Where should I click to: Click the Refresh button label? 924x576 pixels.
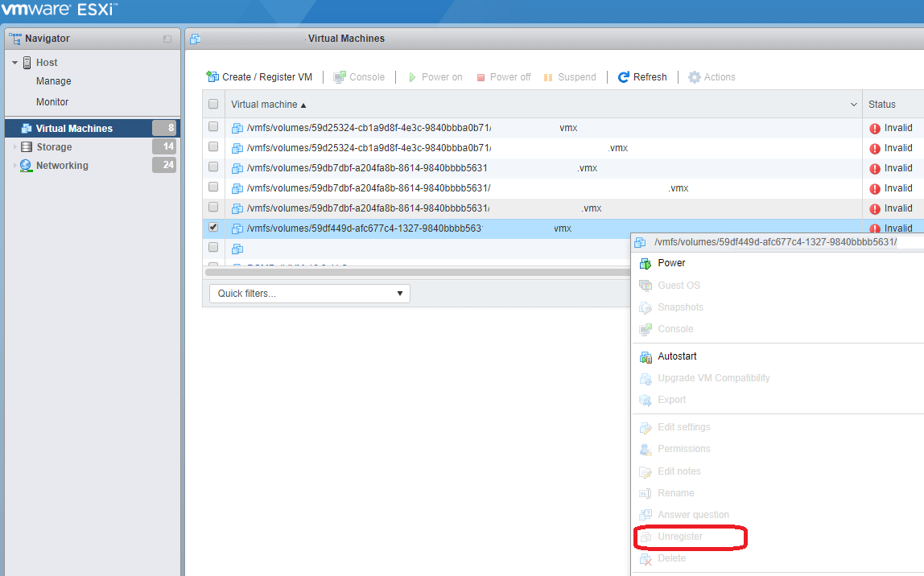[x=650, y=77]
